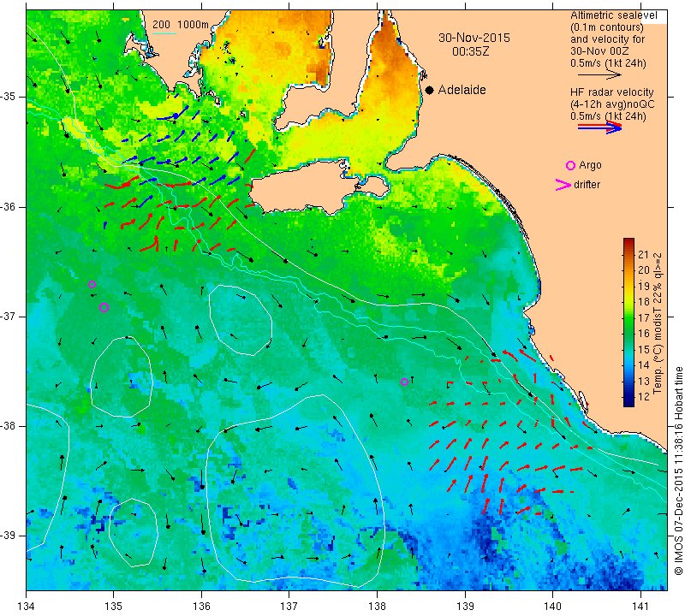Screen dimensions: 685x616
Task: Click the longitude axis label 137
Action: click(x=289, y=607)
